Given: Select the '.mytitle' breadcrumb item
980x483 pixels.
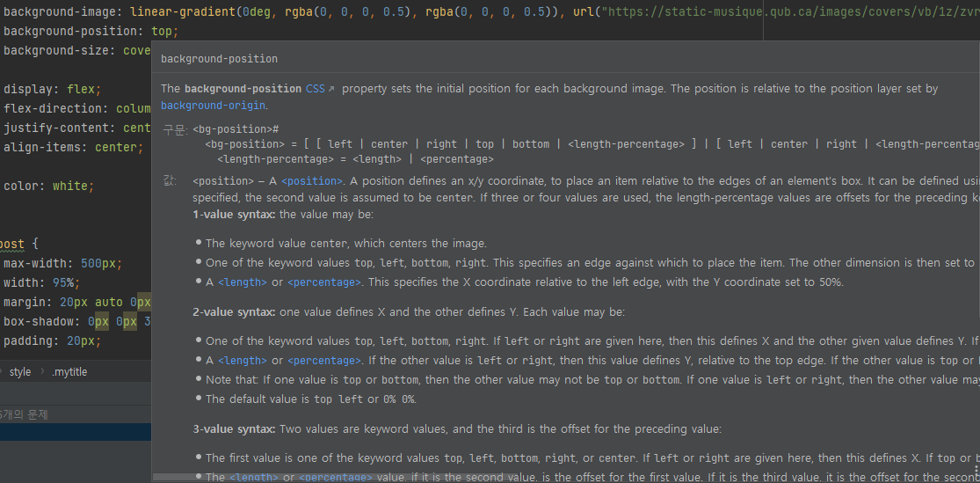Looking at the screenshot, I should coord(69,371).
